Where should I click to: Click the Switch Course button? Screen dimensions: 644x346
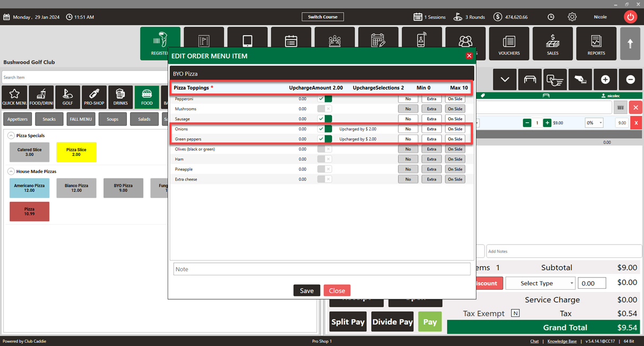323,17
